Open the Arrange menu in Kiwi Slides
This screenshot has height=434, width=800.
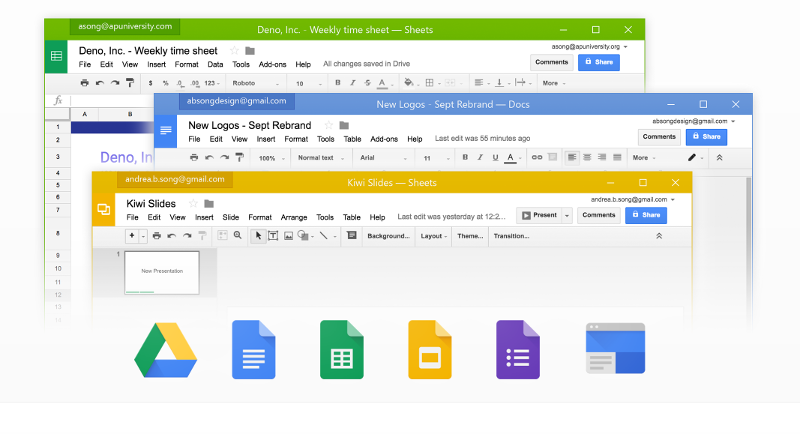point(294,217)
